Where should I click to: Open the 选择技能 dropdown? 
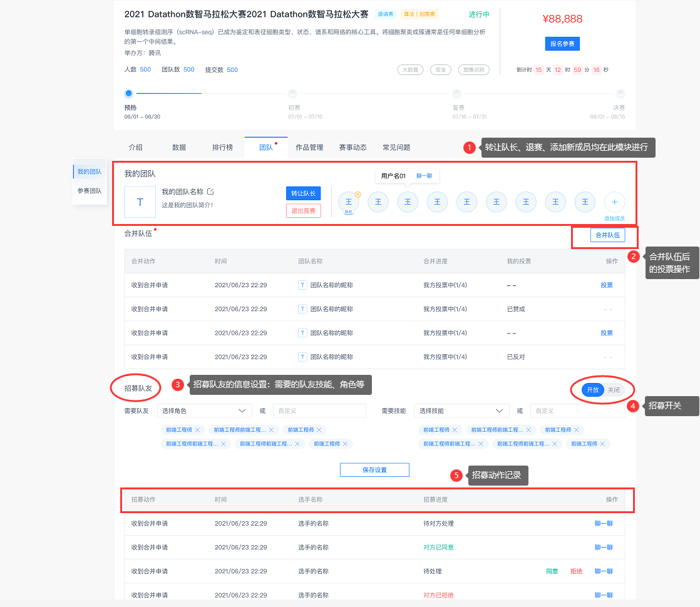tap(461, 411)
